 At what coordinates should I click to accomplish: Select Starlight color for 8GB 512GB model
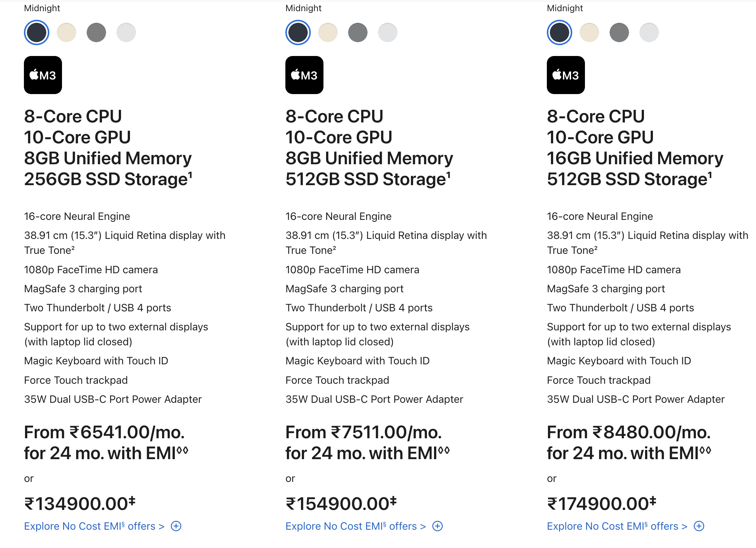[x=328, y=32]
